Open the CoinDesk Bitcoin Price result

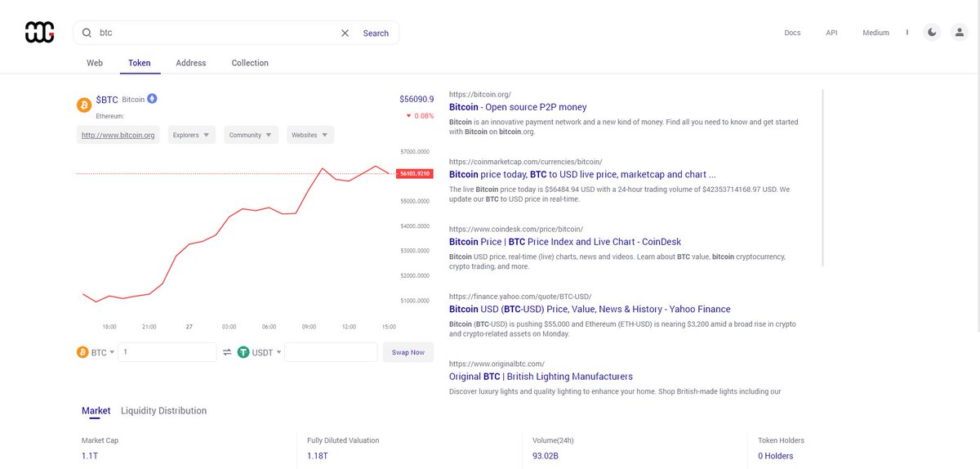coord(565,242)
